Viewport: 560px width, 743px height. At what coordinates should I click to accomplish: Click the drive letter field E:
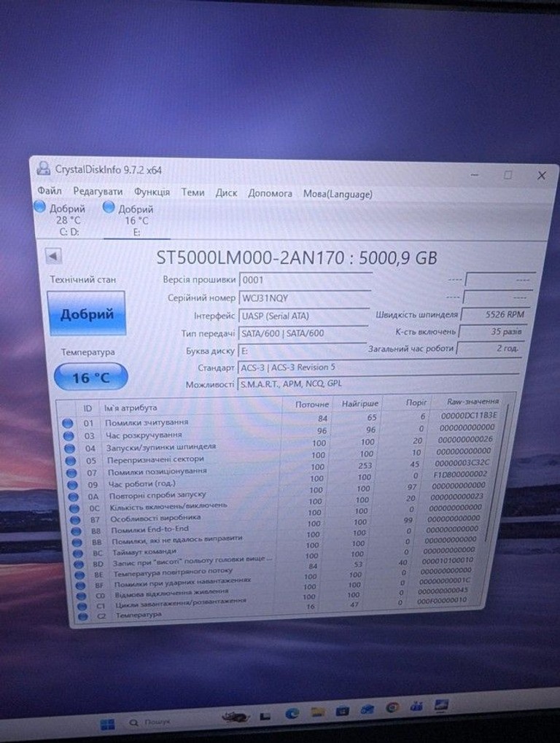(x=303, y=351)
